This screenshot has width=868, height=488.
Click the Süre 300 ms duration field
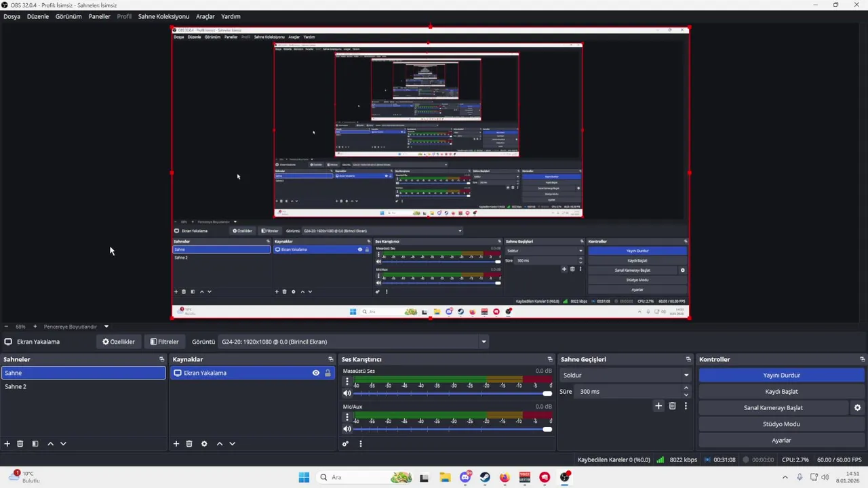[x=627, y=391]
